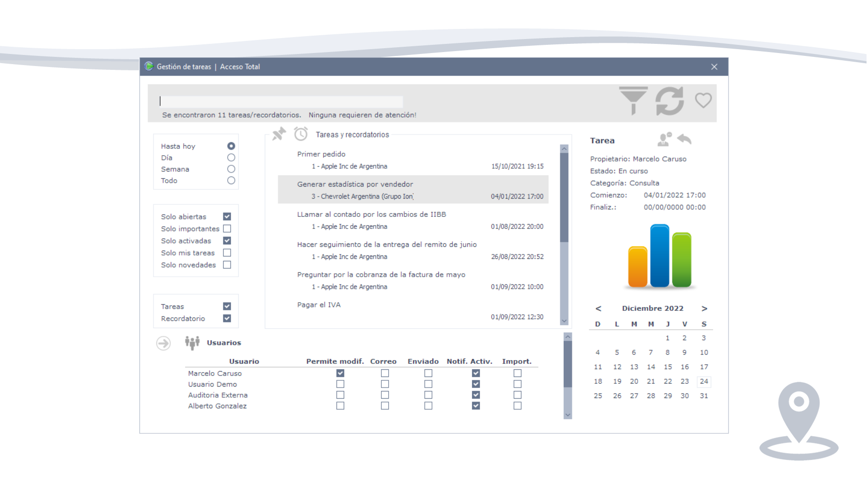The image size is (868, 482).
Task: Click the filter funnel icon
Action: [x=633, y=100]
